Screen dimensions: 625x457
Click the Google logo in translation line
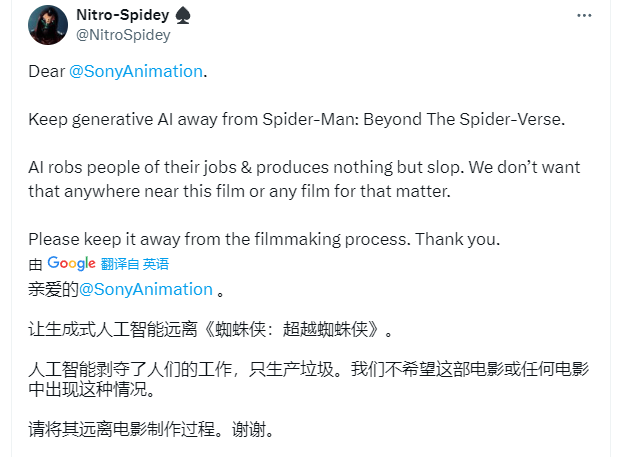point(72,263)
